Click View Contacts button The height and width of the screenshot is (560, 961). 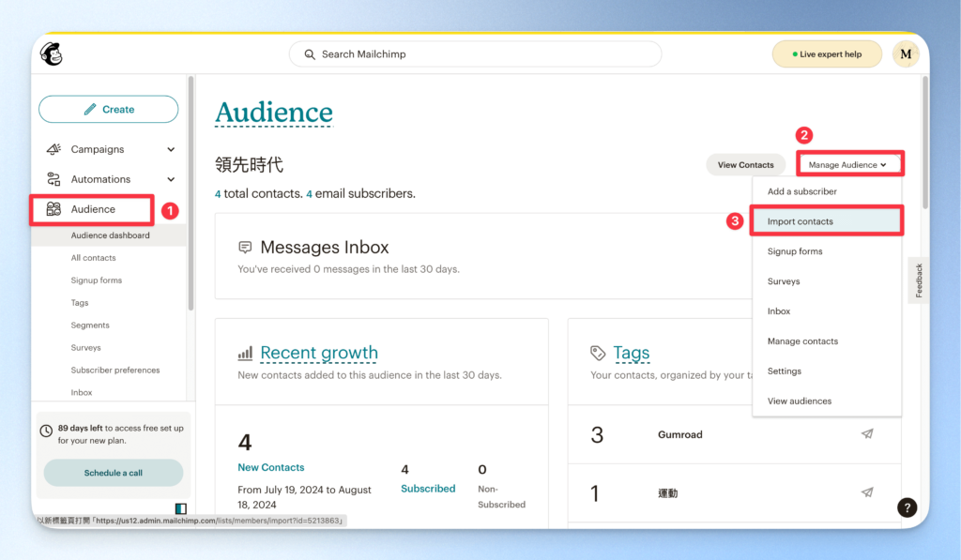coord(746,164)
